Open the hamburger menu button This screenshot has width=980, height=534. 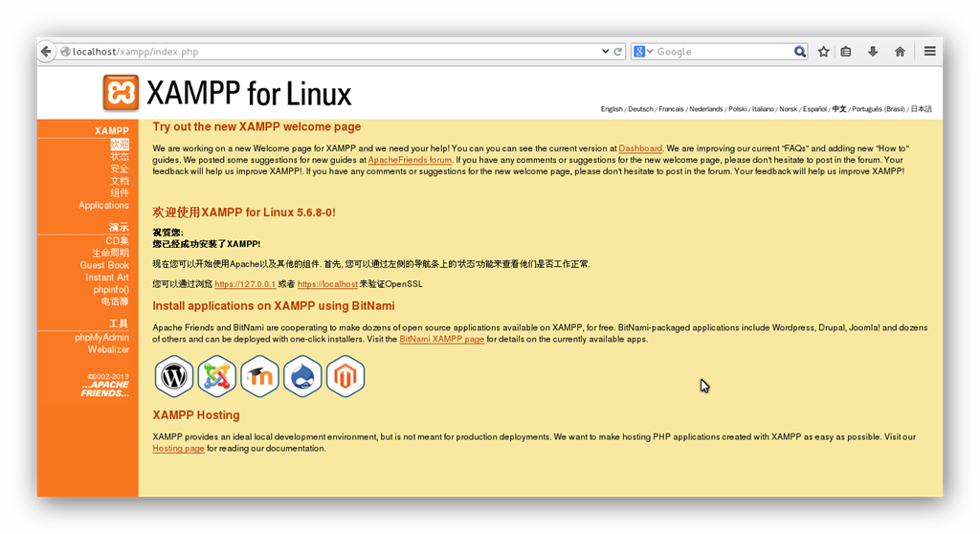(930, 52)
